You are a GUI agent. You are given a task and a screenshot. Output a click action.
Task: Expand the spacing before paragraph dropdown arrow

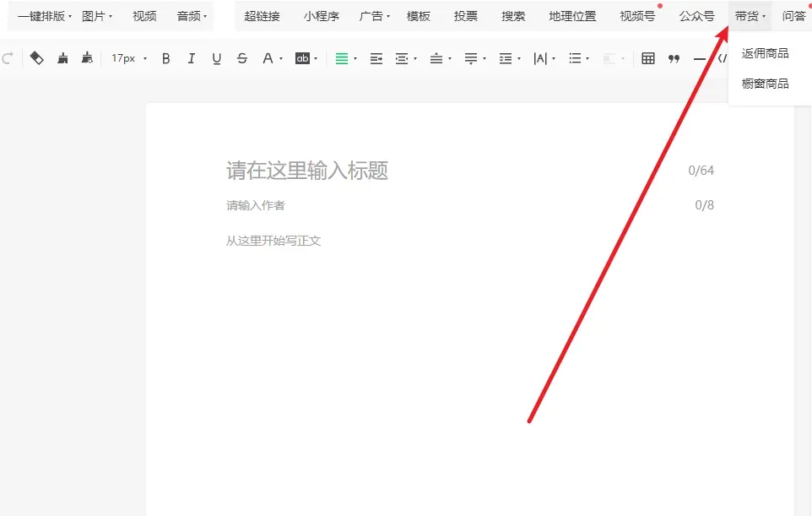click(450, 58)
